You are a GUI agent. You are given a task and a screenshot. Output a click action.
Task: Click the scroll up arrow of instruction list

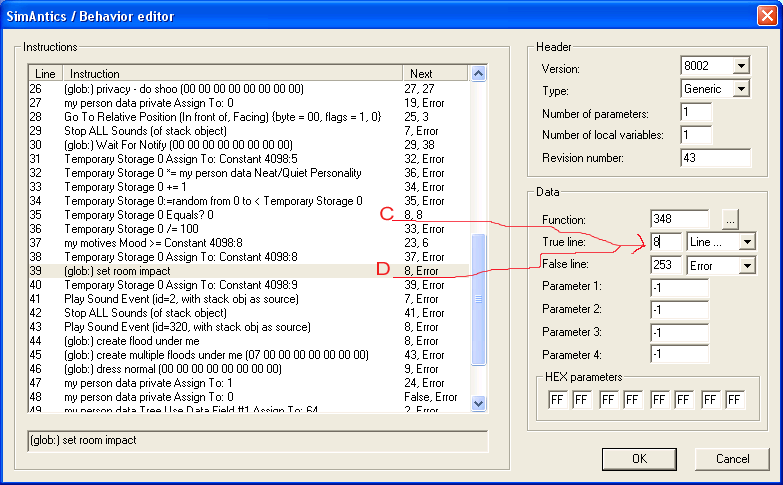478,74
